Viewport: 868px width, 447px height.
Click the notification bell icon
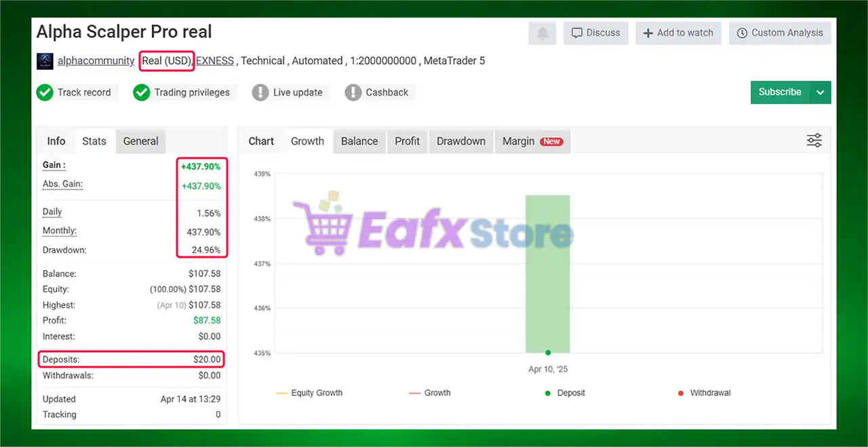(x=542, y=33)
